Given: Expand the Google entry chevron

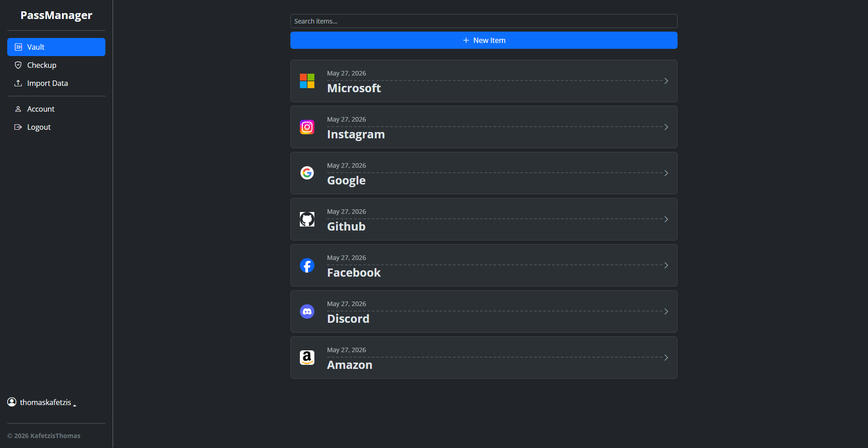Looking at the screenshot, I should (666, 173).
